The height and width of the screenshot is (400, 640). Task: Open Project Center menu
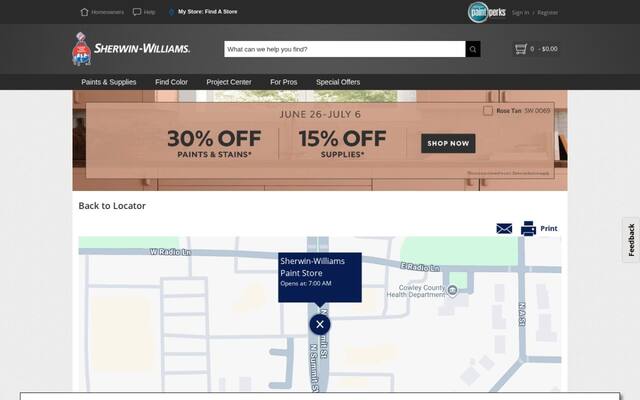click(229, 82)
